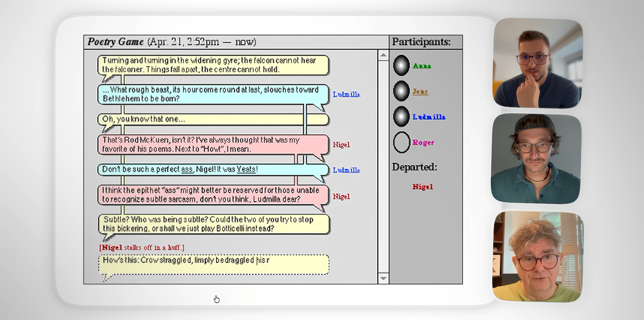Select bottom video thumbnail in green shirt
The height and width of the screenshot is (320, 644).
coord(538,256)
